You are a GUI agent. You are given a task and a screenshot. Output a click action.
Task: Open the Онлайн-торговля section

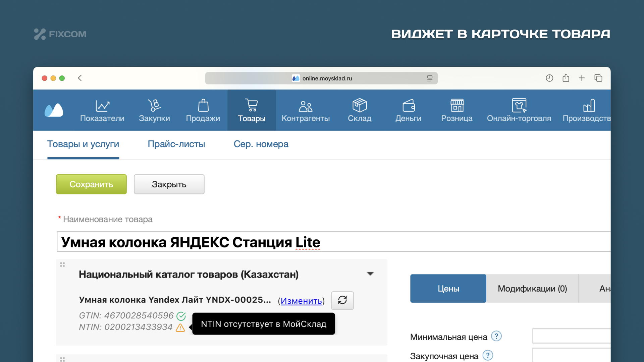click(519, 110)
